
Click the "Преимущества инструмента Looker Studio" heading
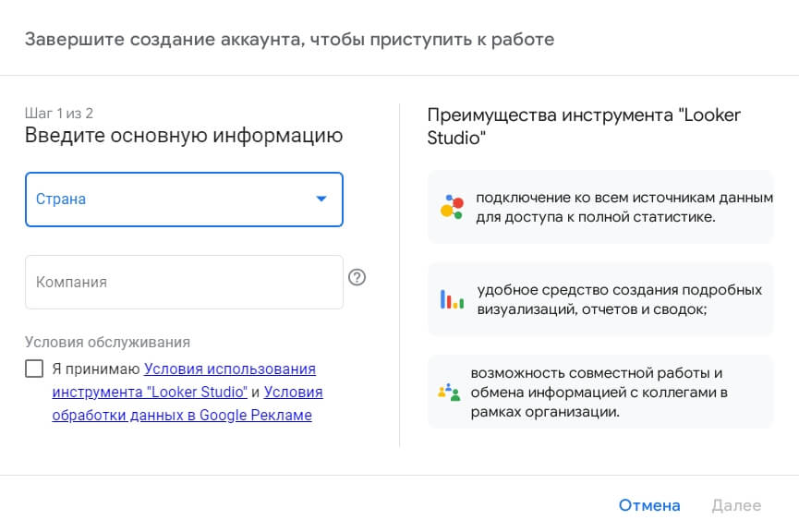[584, 127]
